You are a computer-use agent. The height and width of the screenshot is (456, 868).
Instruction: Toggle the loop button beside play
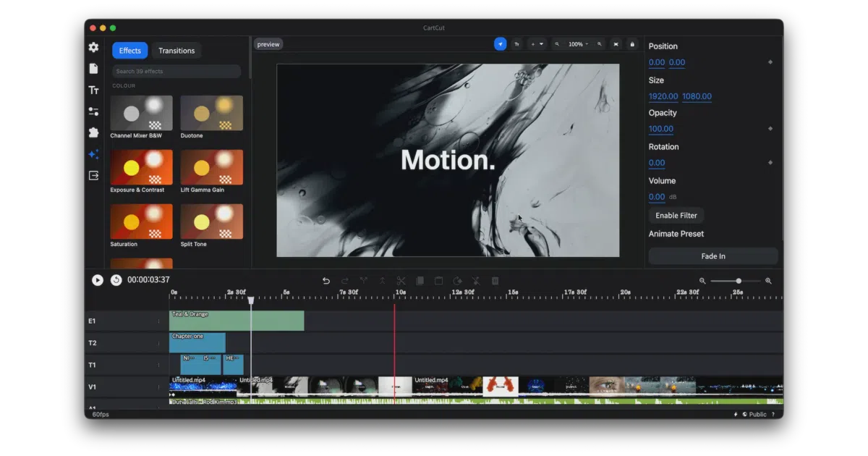click(x=116, y=280)
